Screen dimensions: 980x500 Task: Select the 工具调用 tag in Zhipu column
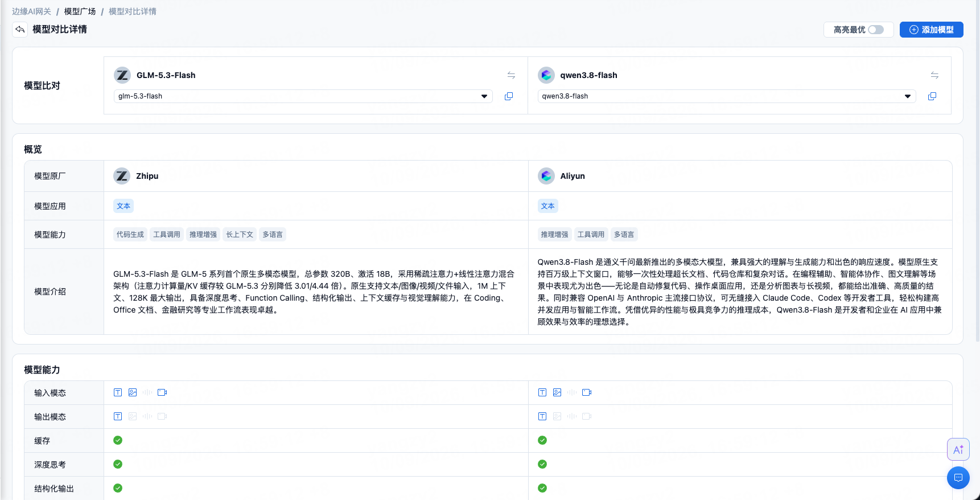[167, 235]
